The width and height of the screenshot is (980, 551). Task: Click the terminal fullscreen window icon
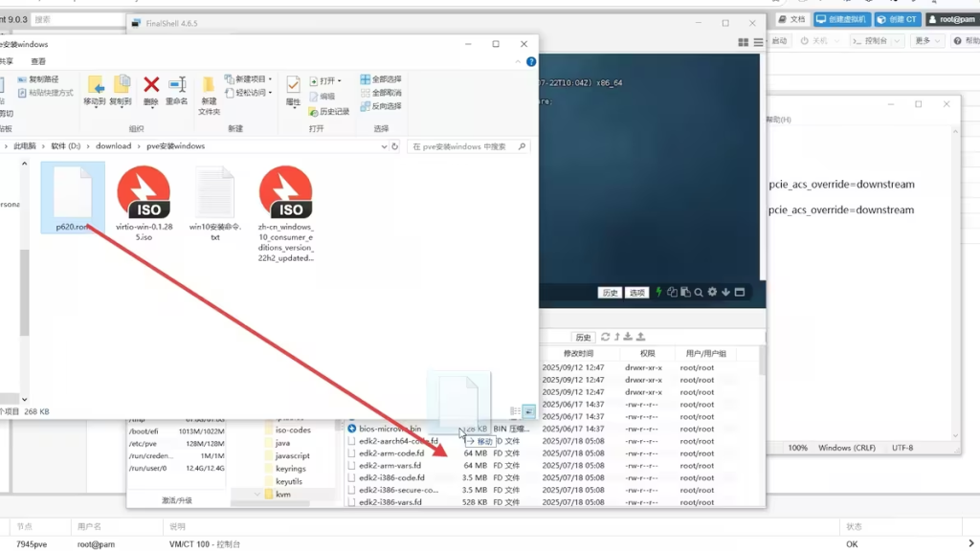pos(740,292)
